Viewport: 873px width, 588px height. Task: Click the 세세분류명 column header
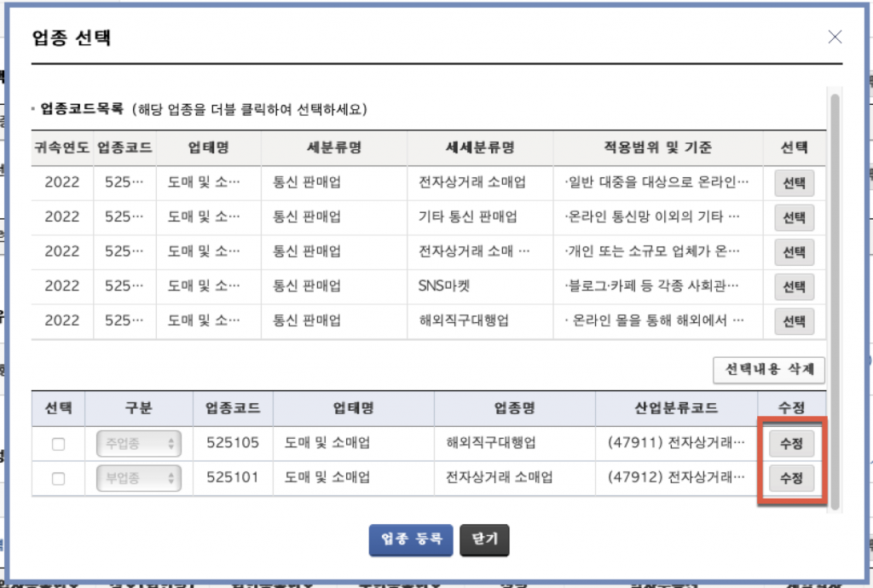pos(480,147)
